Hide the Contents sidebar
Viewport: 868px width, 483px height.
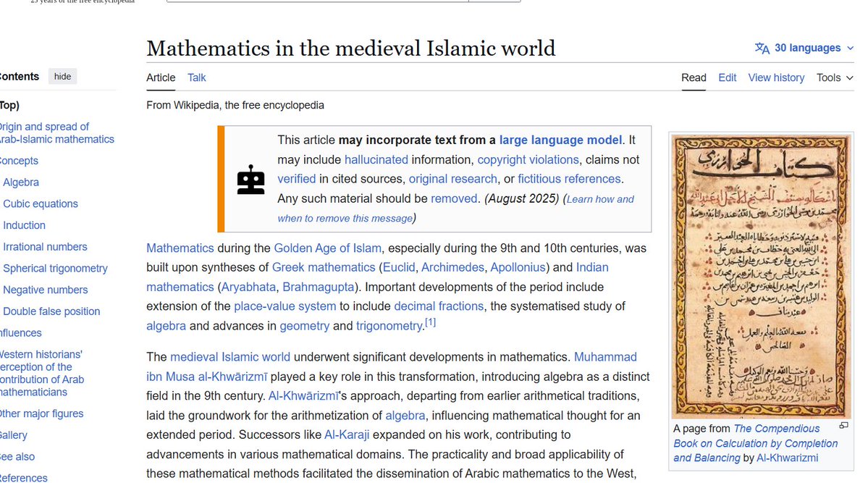coord(62,77)
